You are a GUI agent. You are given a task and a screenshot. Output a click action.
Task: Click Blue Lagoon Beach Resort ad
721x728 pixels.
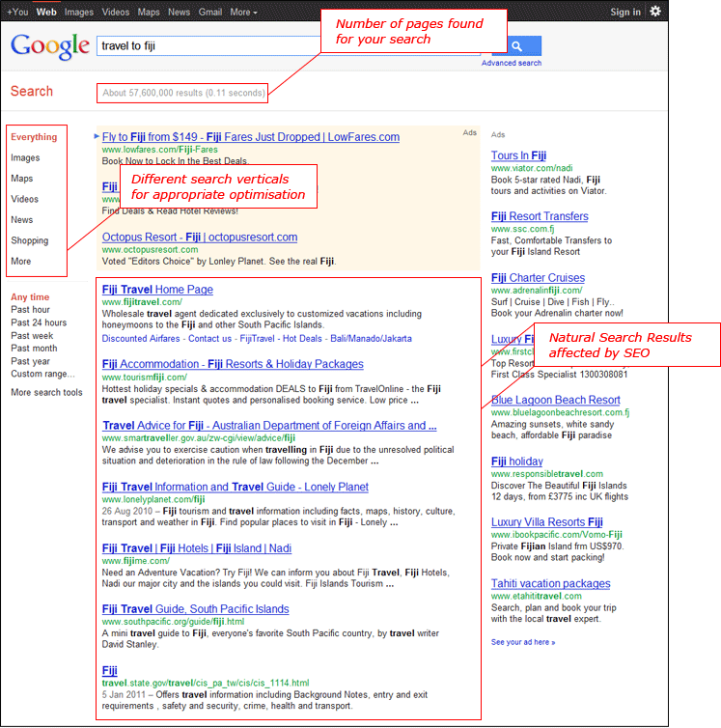point(555,401)
